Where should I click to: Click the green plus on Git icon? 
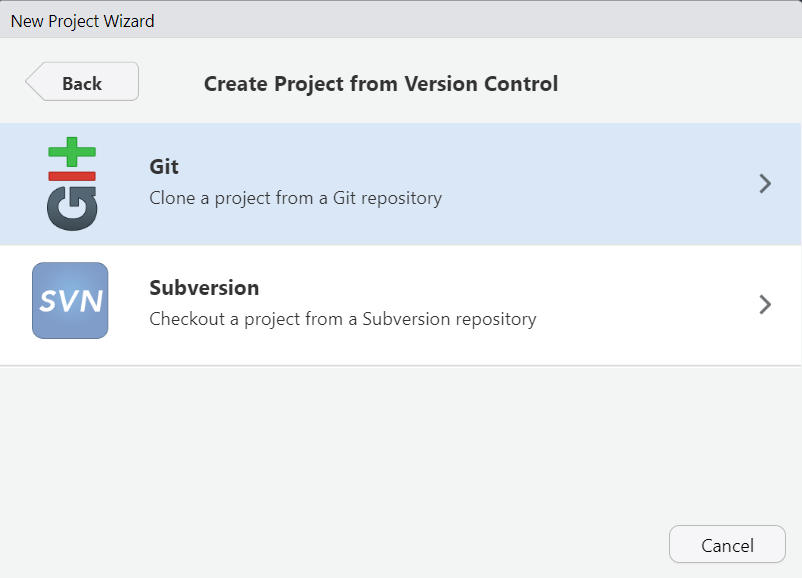click(72, 153)
